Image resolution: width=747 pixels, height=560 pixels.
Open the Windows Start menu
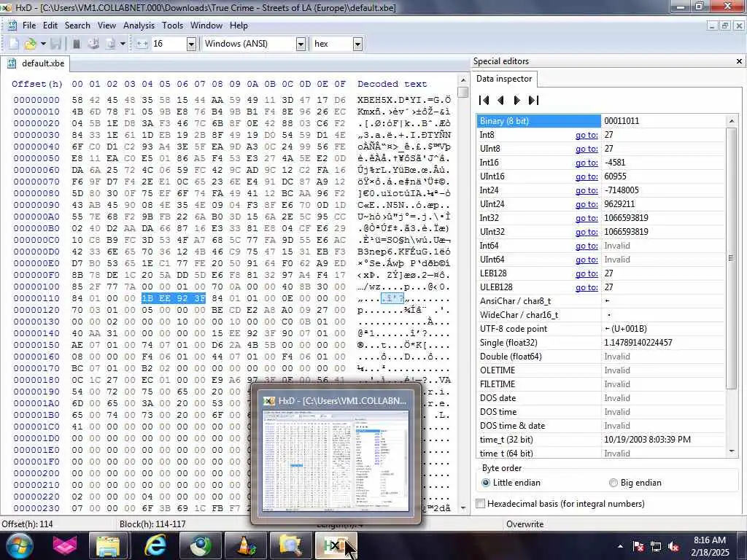coord(18,545)
